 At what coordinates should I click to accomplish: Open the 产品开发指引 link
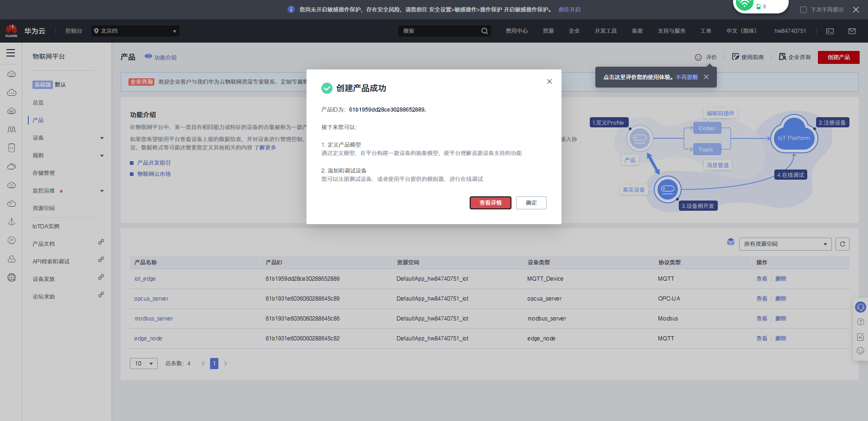(154, 163)
